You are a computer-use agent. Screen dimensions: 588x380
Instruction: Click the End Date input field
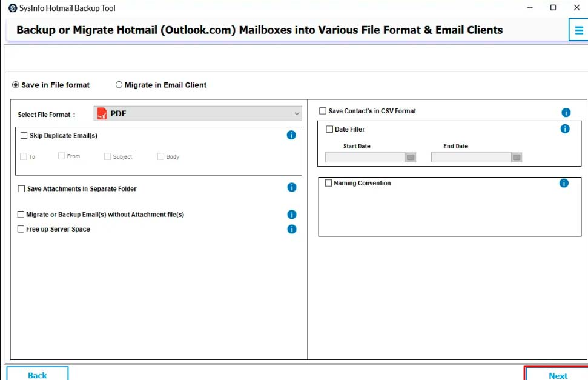pyautogui.click(x=471, y=158)
